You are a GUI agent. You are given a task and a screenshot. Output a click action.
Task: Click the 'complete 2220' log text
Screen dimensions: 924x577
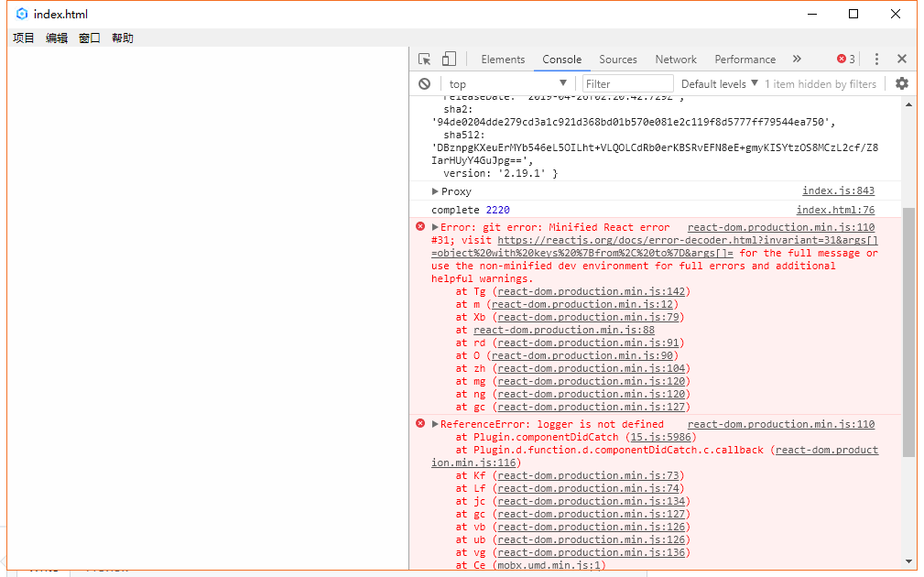click(x=471, y=210)
